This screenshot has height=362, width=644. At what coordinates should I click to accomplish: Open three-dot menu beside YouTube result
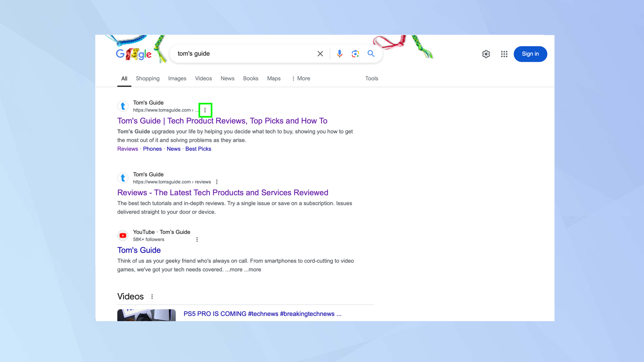[x=197, y=239]
